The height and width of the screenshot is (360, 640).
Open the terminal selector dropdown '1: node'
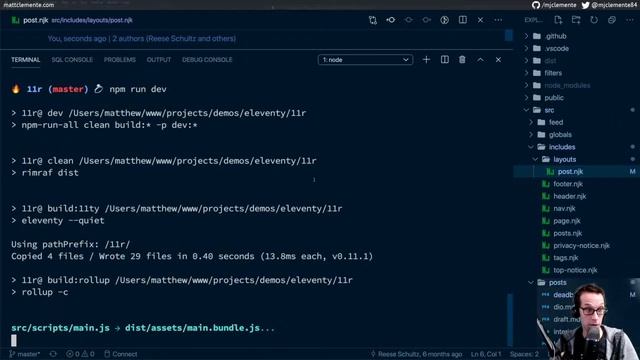pyautogui.click(x=365, y=60)
